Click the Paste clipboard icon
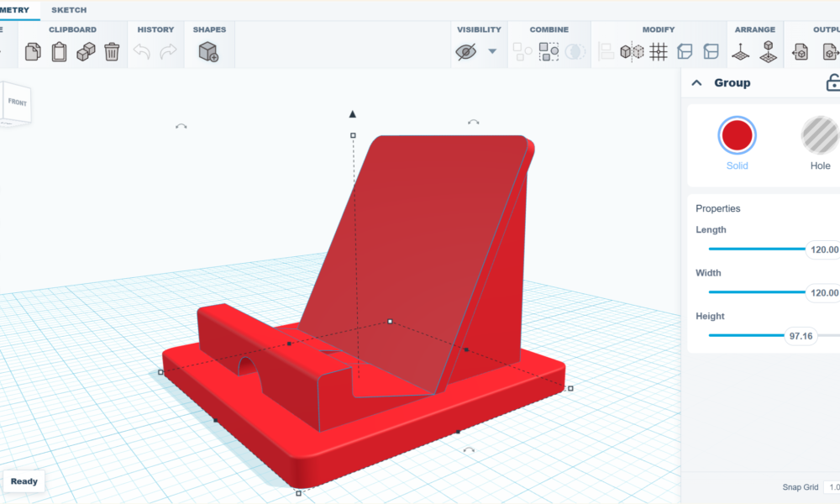840x504 pixels. (x=59, y=52)
